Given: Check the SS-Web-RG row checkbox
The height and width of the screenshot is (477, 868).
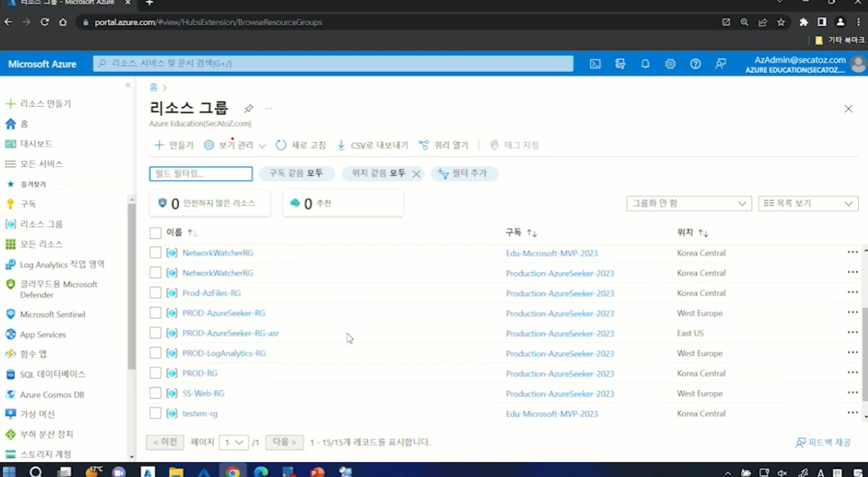Looking at the screenshot, I should pos(156,393).
